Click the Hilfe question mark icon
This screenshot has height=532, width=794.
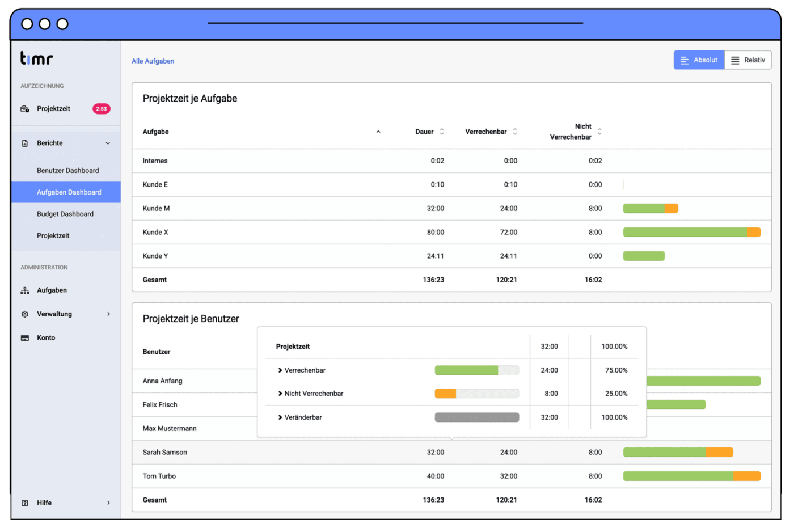pos(25,503)
